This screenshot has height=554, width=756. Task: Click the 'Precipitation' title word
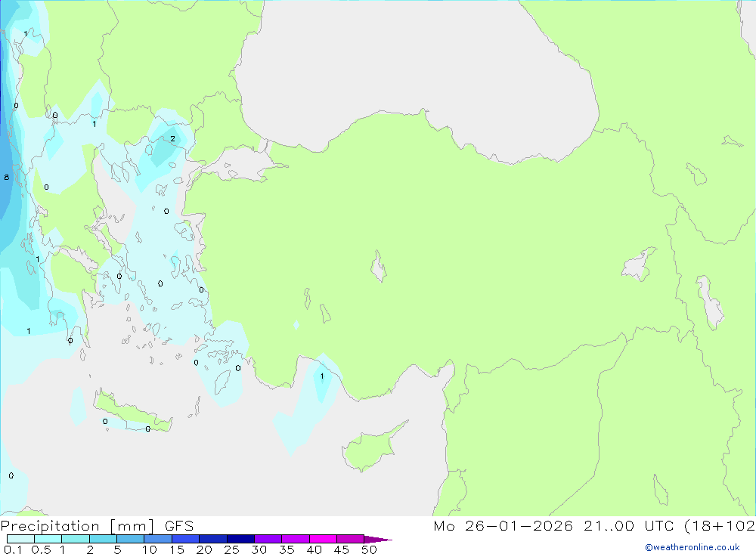tap(50, 526)
